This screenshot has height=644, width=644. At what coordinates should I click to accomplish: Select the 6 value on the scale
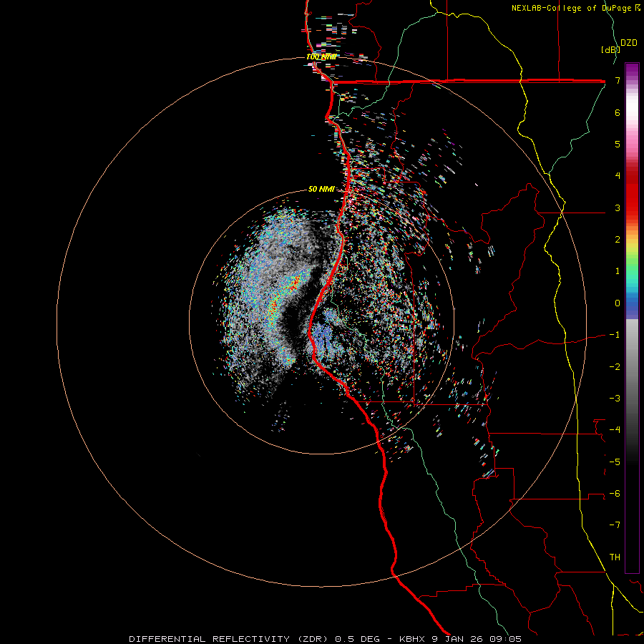tap(618, 112)
